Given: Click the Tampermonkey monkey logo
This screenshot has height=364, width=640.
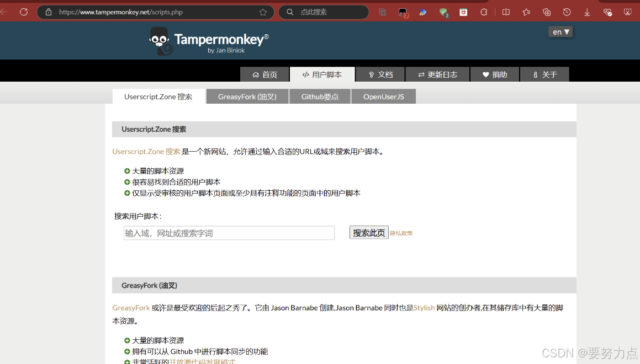Looking at the screenshot, I should click(x=160, y=41).
